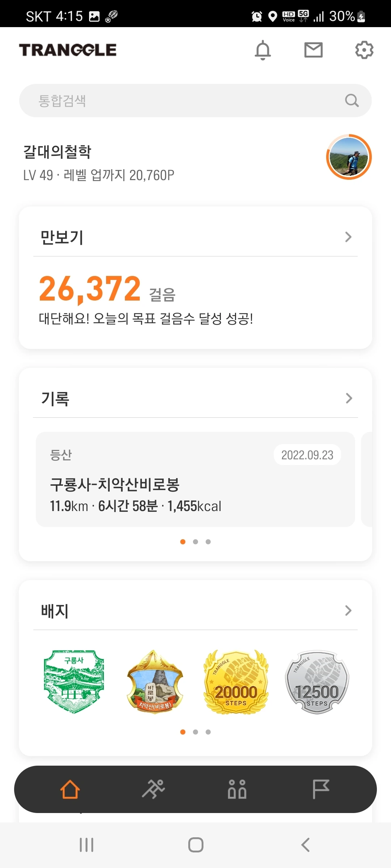Click the 통합검색 search field

[x=195, y=101]
